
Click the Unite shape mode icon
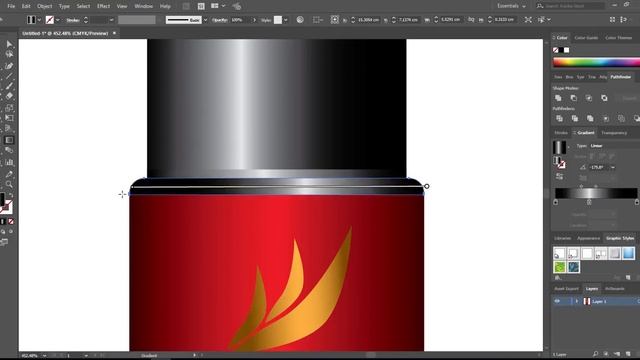pos(558,98)
